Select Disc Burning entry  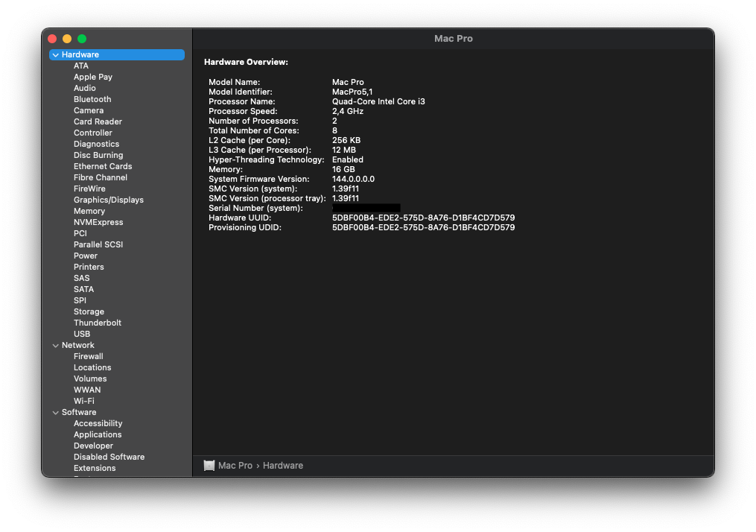(x=98, y=155)
